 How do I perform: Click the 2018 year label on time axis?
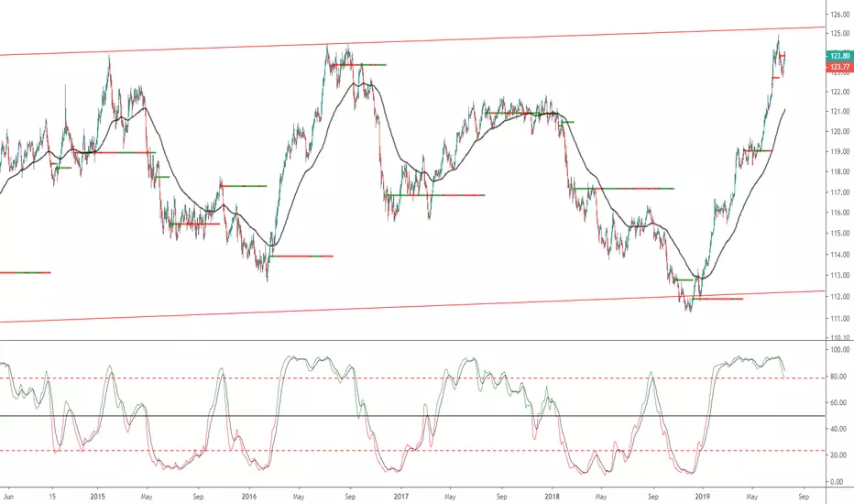552,497
